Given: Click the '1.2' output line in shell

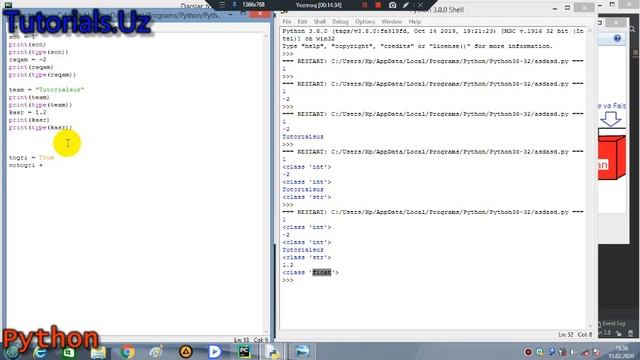Looking at the screenshot, I should tap(288, 265).
